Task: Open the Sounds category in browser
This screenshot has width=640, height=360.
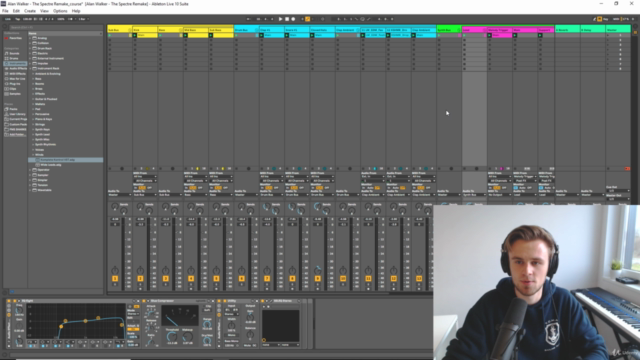Action: click(x=14, y=53)
